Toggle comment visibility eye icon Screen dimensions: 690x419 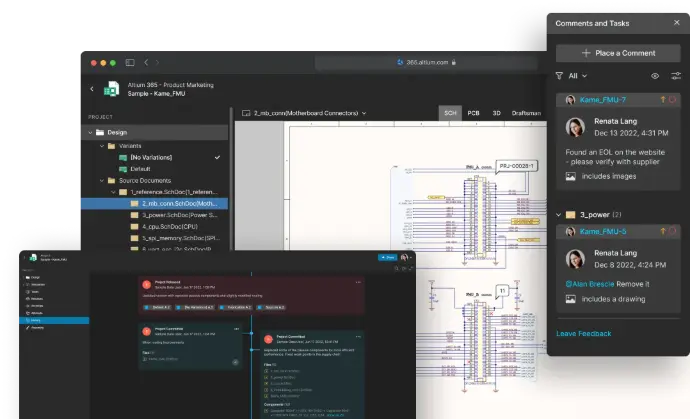coord(655,76)
